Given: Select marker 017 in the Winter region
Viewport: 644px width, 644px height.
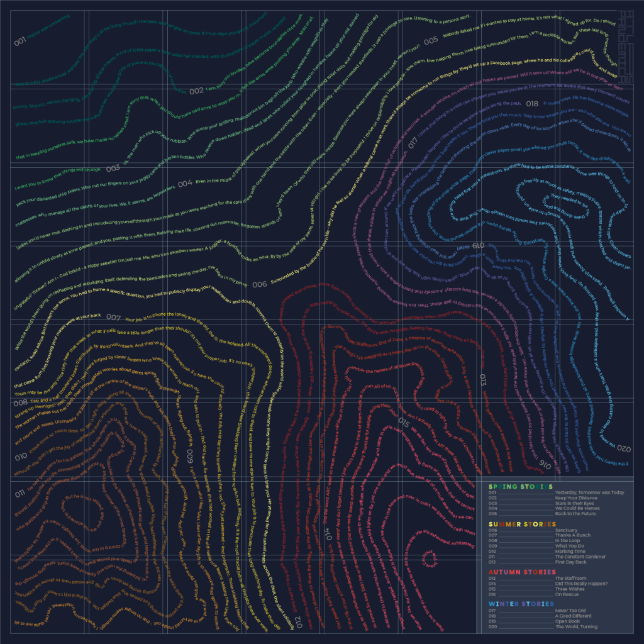Looking at the screenshot, I should coord(413,141).
